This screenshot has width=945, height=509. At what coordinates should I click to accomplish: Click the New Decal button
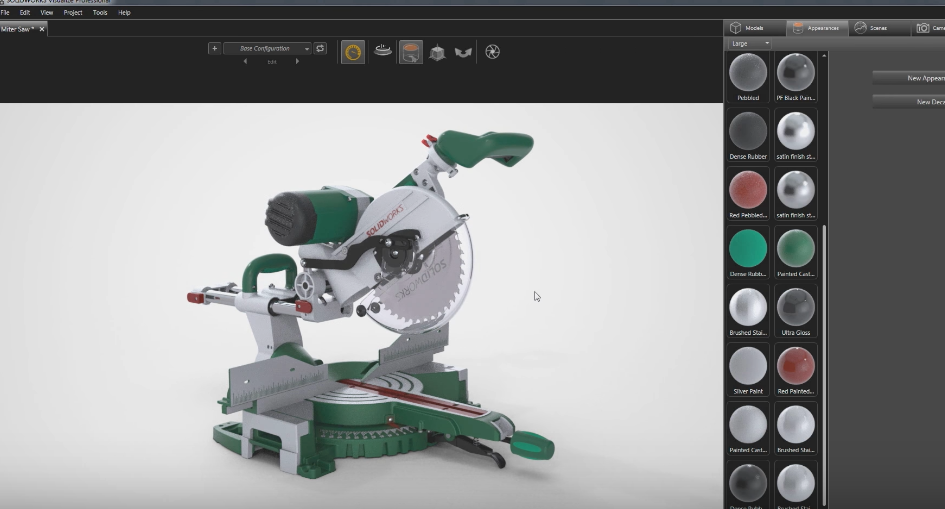[909, 102]
